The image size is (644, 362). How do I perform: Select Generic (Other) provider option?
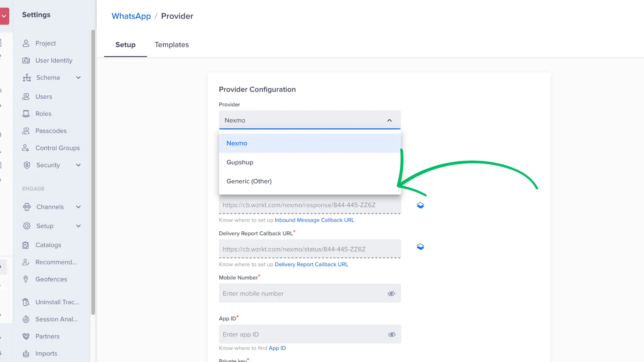[x=310, y=181]
